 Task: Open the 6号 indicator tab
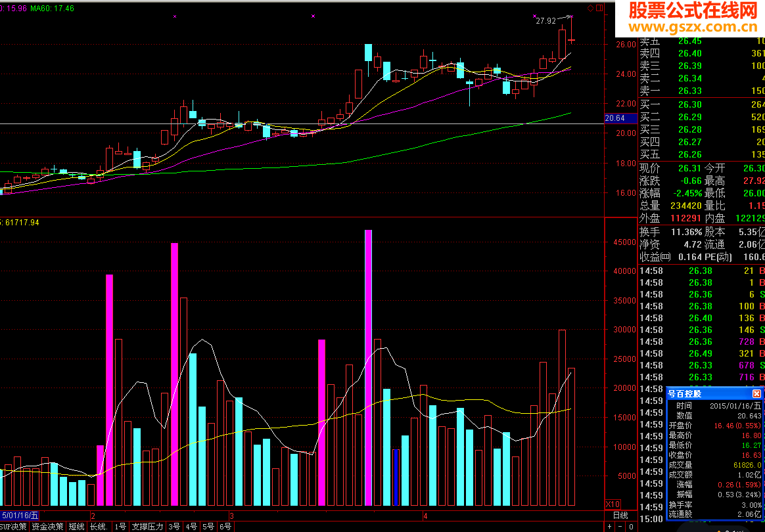tap(225, 527)
